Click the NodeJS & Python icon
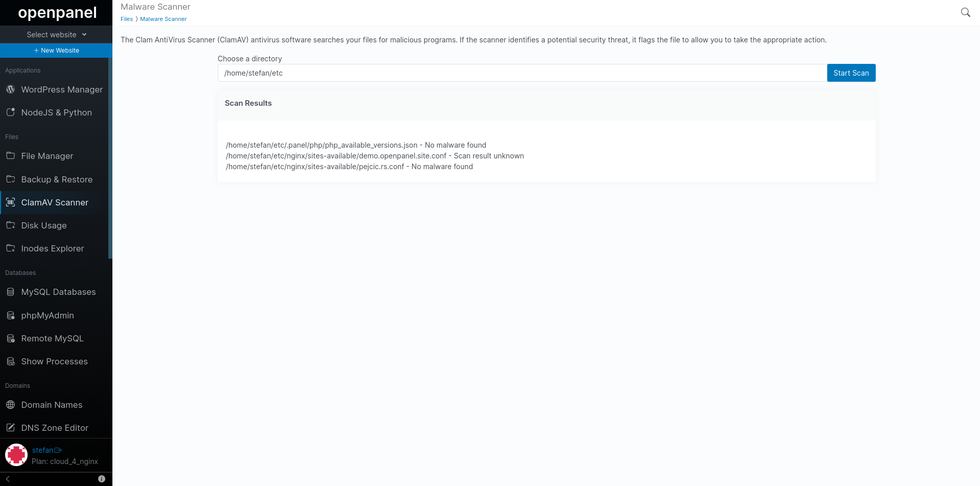Screen dimensions: 980x486 click(10, 112)
